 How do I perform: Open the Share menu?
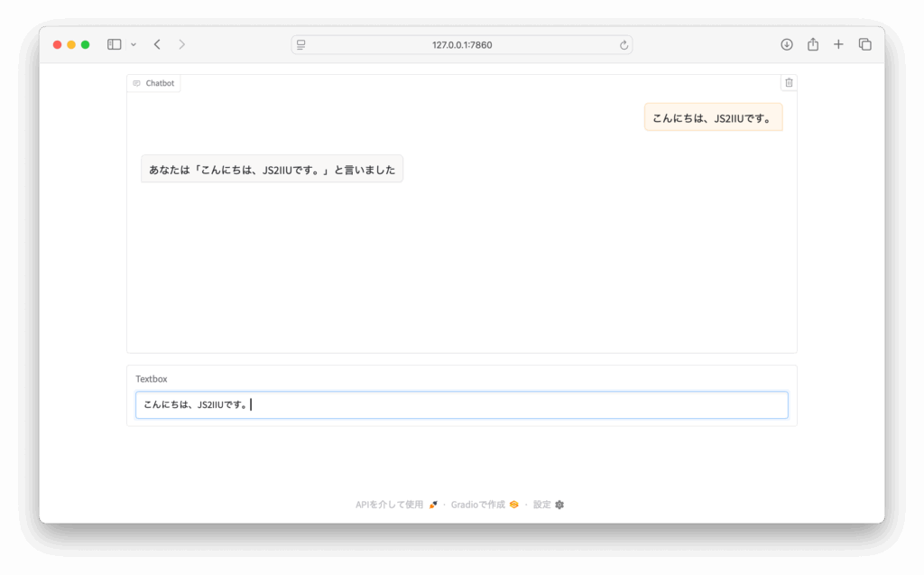click(813, 44)
